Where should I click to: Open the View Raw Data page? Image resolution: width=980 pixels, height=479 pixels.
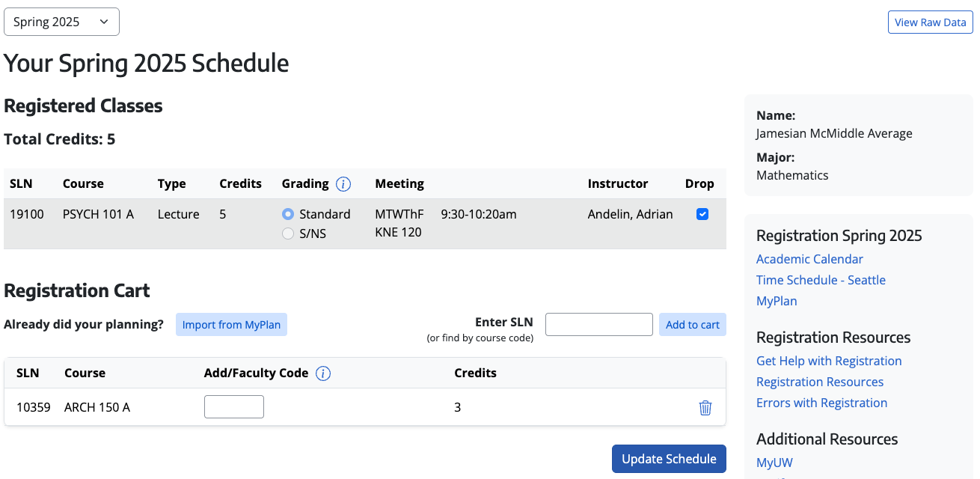tap(930, 22)
